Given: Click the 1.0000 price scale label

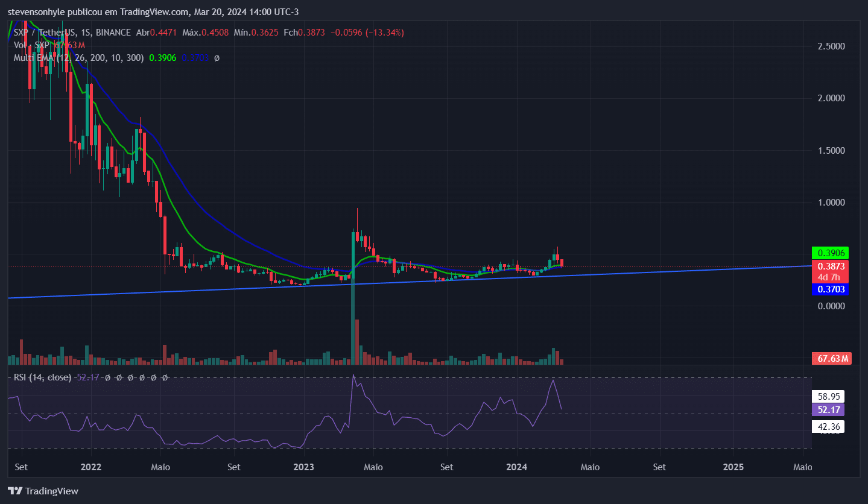Looking at the screenshot, I should [x=830, y=203].
